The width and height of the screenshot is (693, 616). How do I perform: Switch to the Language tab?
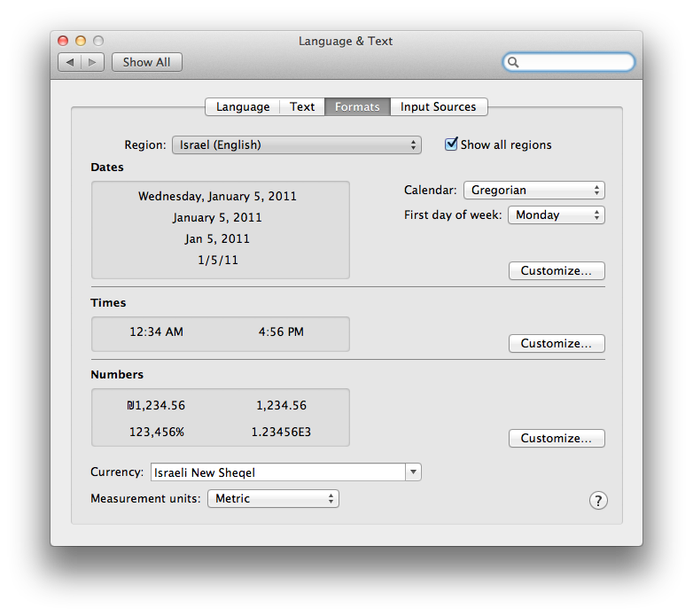(243, 106)
